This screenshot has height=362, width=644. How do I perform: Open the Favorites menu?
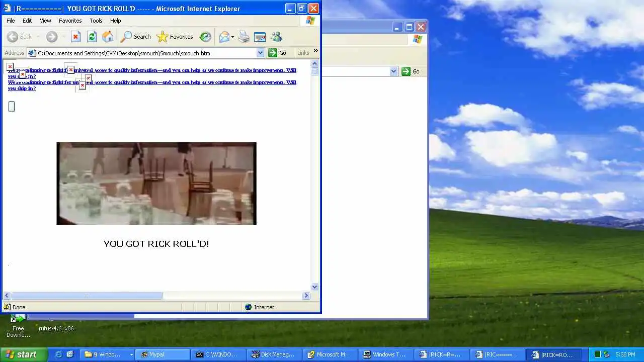(x=70, y=21)
